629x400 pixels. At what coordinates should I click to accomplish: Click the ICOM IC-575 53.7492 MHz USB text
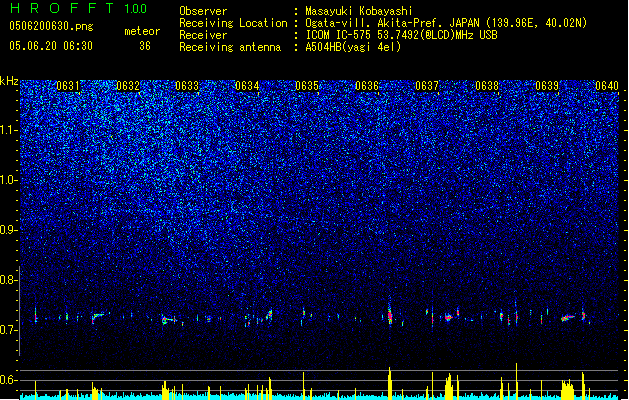click(x=401, y=35)
